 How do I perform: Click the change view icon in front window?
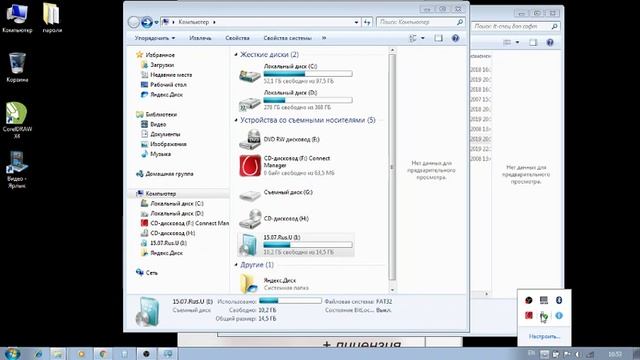pos(413,38)
